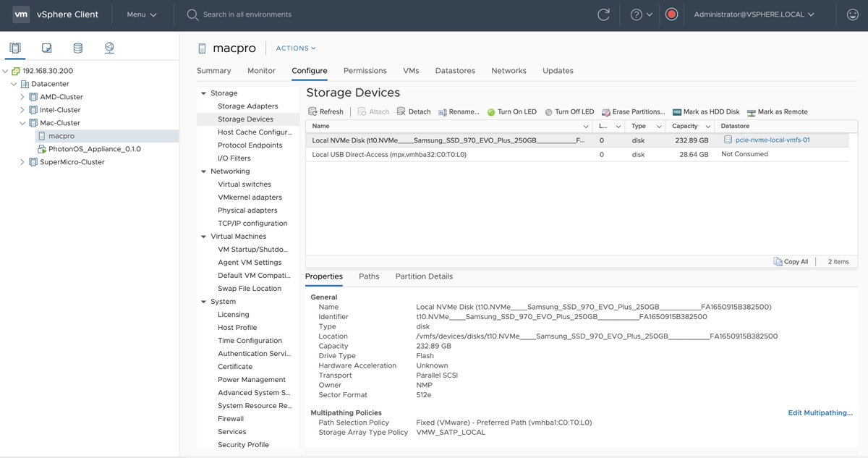Viewport: 868px width, 458px height.
Task: Collapse the Networking configuration section
Action: (x=203, y=171)
